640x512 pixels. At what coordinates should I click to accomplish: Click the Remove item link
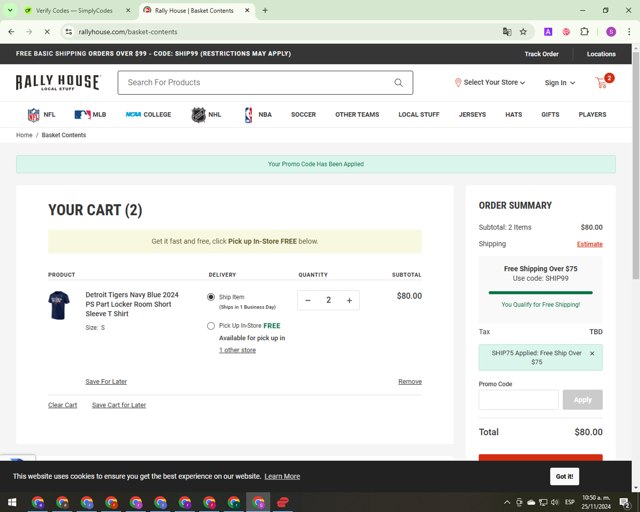tap(410, 382)
